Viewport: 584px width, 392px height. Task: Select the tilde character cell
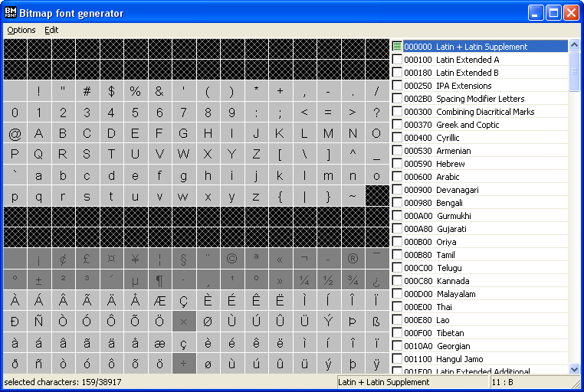353,196
